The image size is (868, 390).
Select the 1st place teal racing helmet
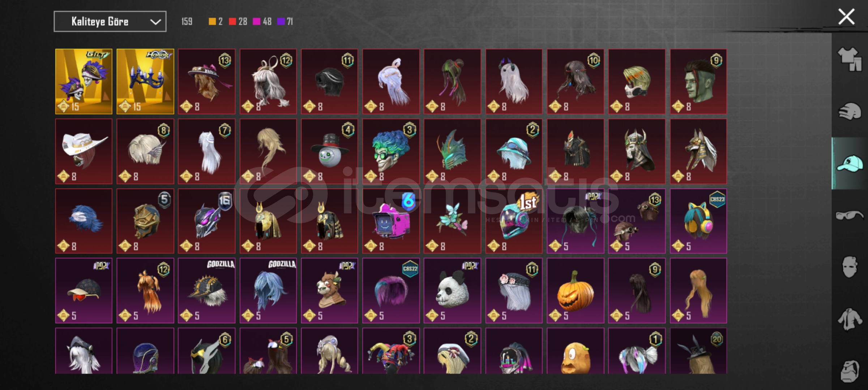coord(514,221)
